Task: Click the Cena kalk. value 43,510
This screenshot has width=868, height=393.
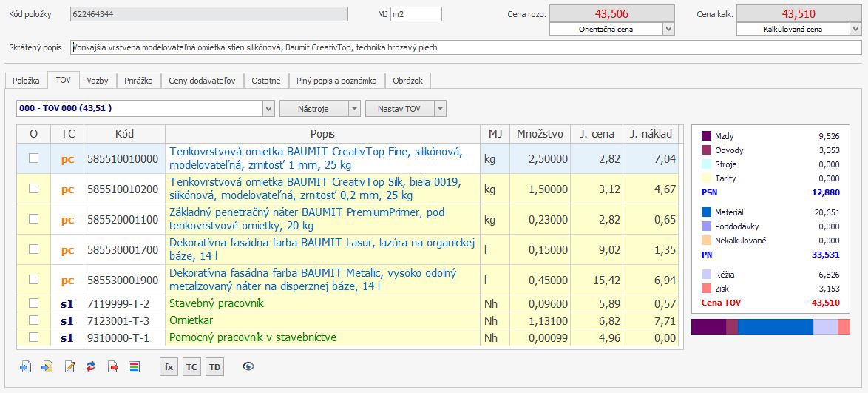Action: pyautogui.click(x=799, y=14)
